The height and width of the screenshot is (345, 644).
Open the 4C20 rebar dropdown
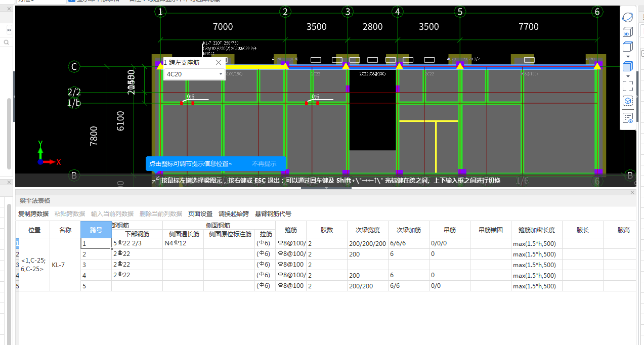221,74
